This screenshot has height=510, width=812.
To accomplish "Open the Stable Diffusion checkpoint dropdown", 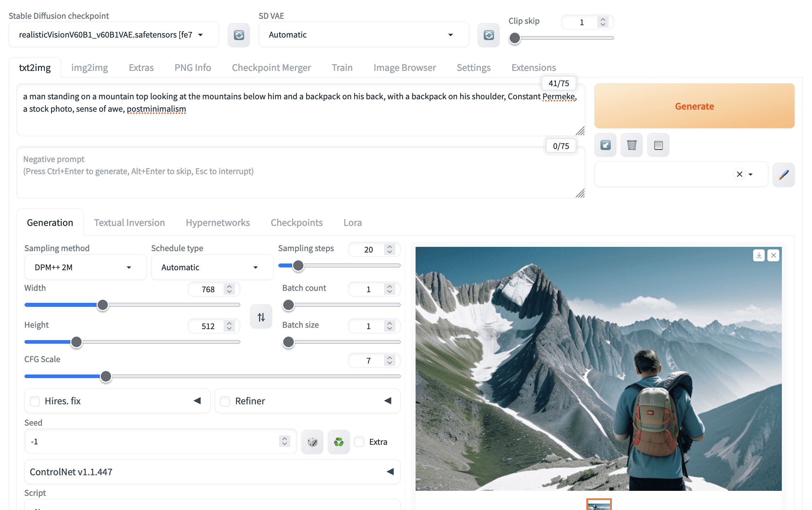I will (x=114, y=35).
